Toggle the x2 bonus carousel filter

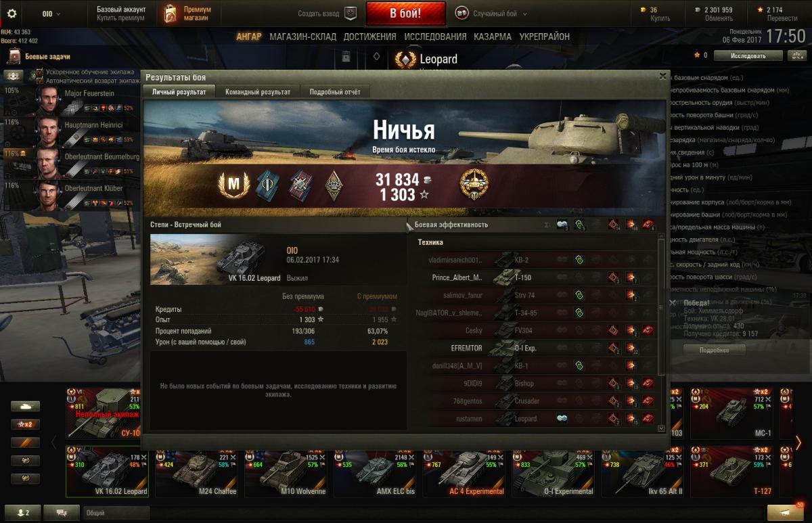pos(25,424)
